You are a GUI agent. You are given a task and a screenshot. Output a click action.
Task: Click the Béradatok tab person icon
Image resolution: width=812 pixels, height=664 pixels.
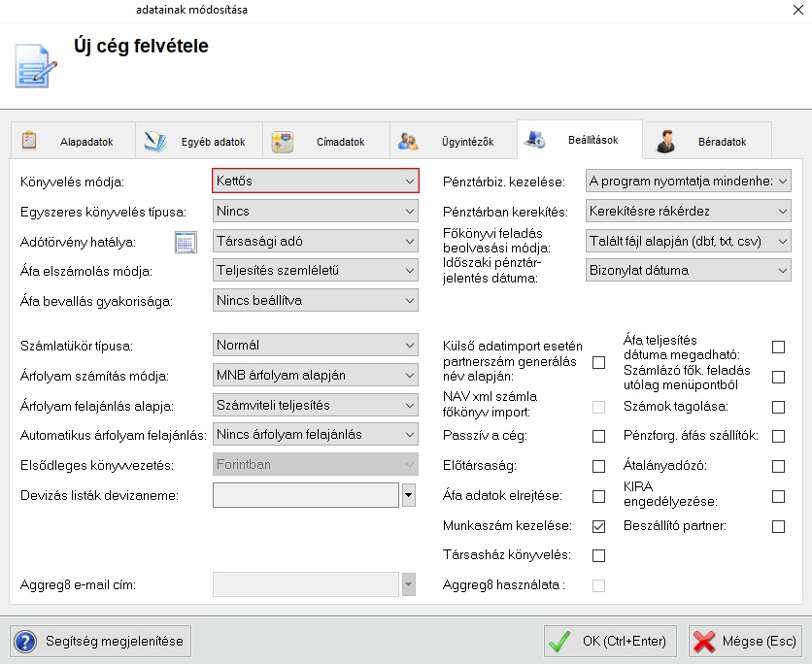tap(665, 141)
